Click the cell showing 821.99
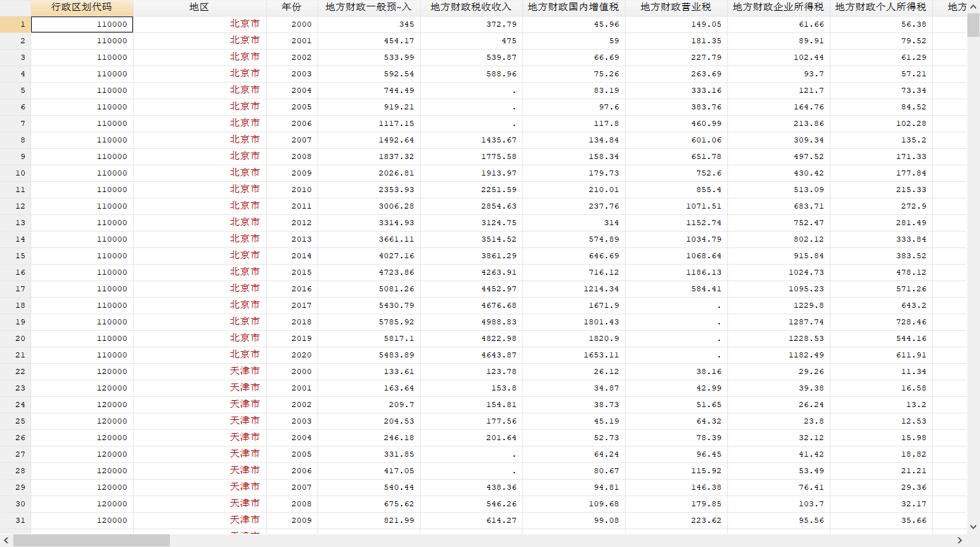 click(369, 520)
